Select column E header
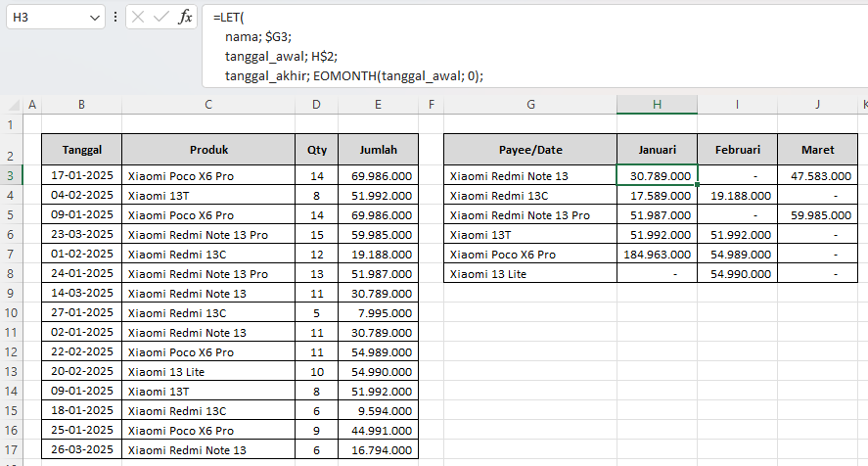Image resolution: width=868 pixels, height=466 pixels. [378, 104]
